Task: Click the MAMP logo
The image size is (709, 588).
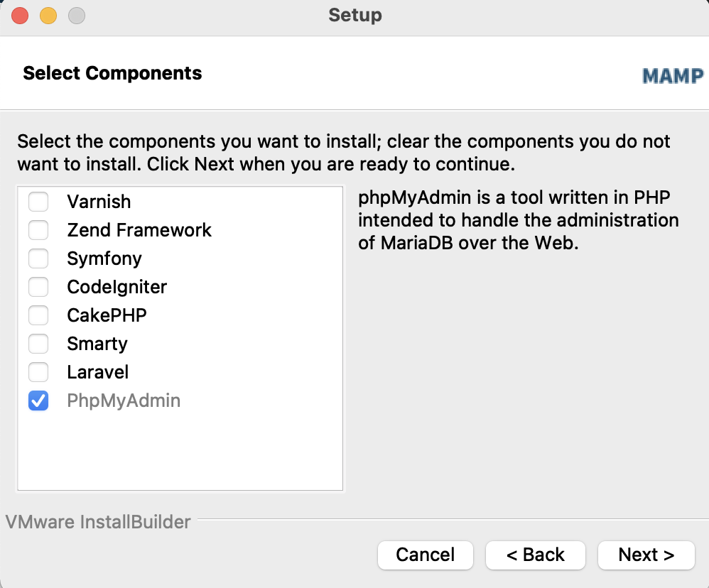Action: [673, 75]
